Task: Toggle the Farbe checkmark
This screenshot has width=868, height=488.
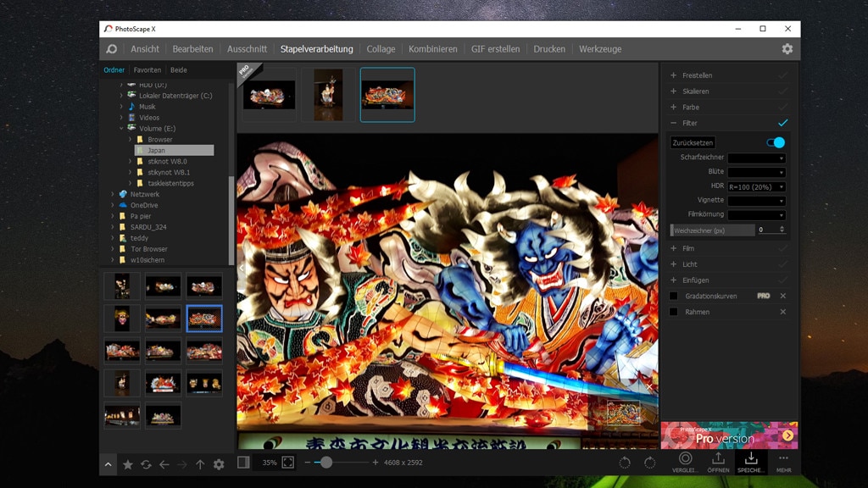Action: [x=782, y=108]
